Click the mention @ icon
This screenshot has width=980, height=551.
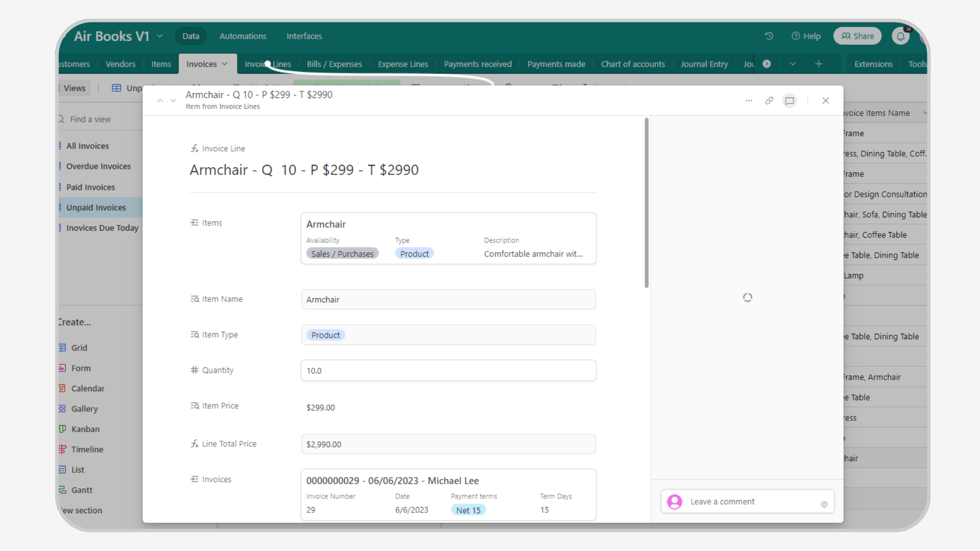(x=824, y=504)
